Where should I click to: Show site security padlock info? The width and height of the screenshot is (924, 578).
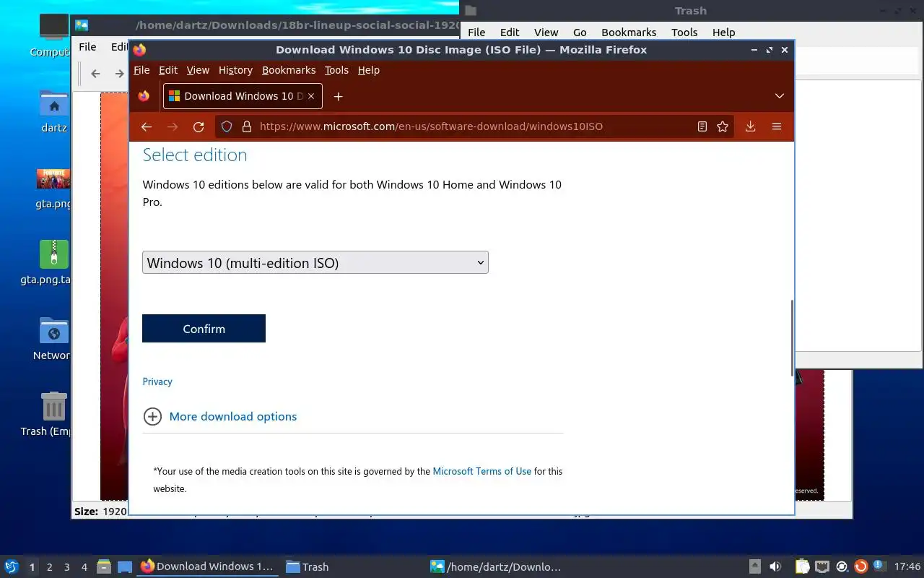click(247, 126)
